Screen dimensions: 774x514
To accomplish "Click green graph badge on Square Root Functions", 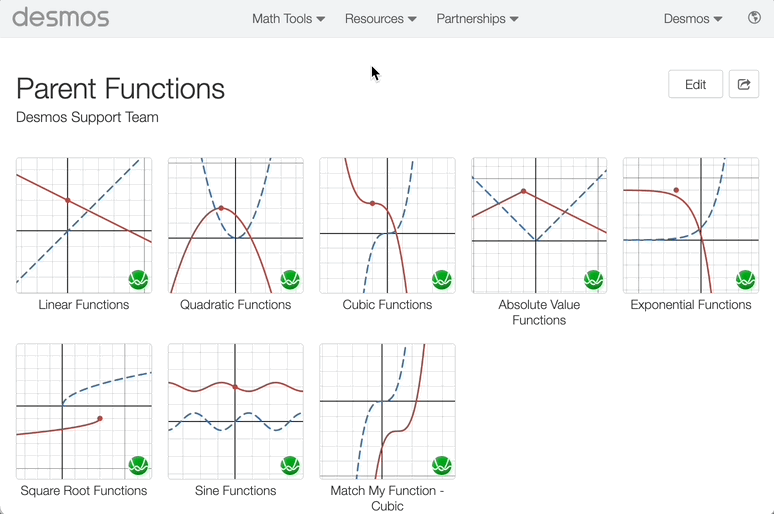I will coord(138,466).
